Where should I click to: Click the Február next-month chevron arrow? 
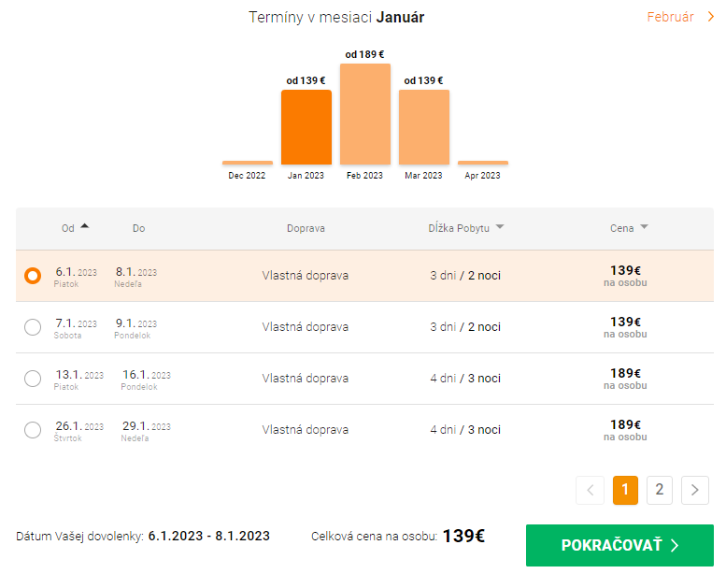710,17
